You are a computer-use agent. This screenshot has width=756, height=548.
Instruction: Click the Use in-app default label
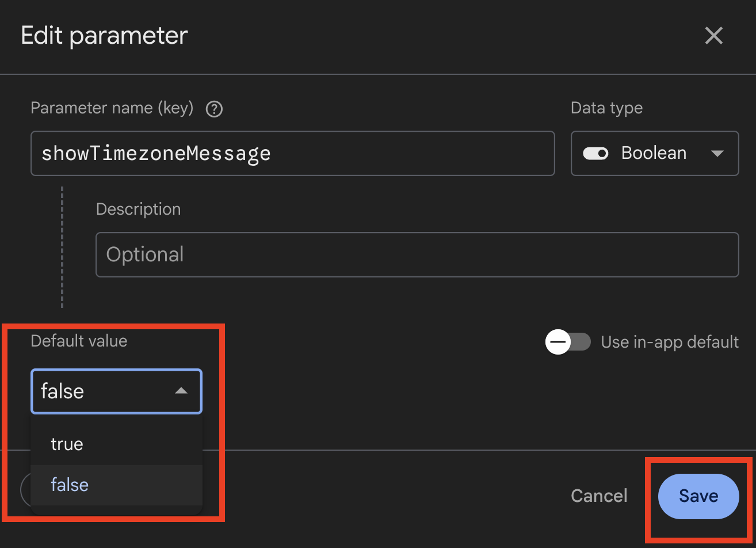point(669,342)
